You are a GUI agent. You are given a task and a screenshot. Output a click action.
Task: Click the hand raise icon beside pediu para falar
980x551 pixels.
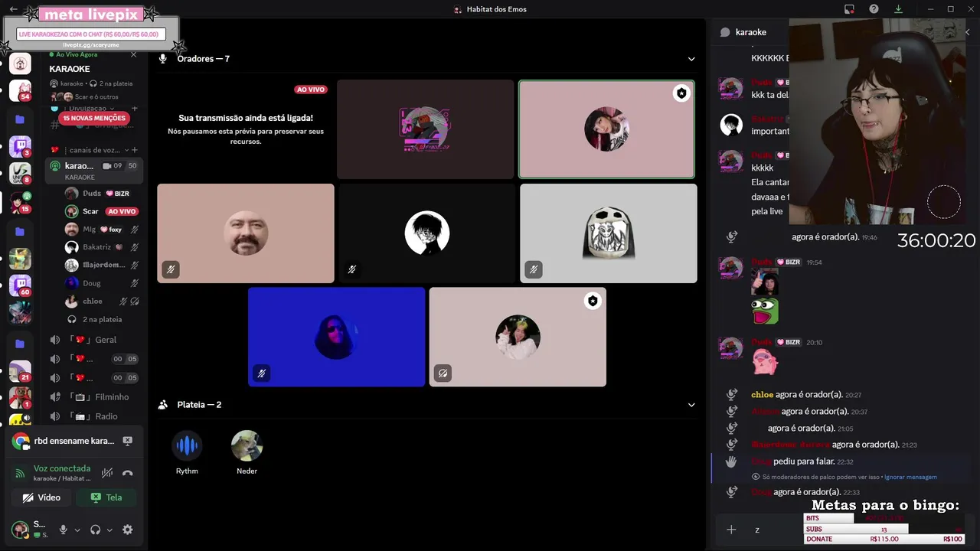[731, 461]
